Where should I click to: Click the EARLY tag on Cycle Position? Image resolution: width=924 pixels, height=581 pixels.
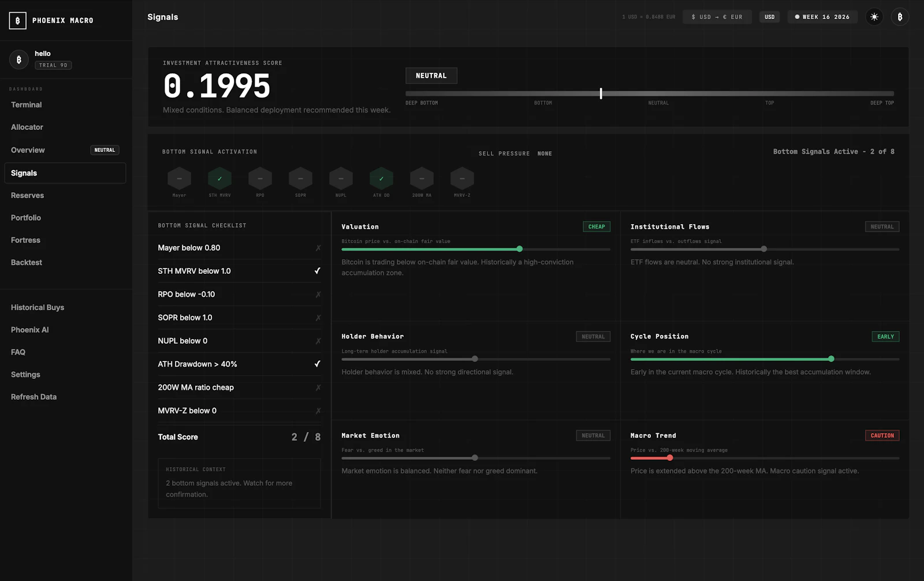point(885,337)
